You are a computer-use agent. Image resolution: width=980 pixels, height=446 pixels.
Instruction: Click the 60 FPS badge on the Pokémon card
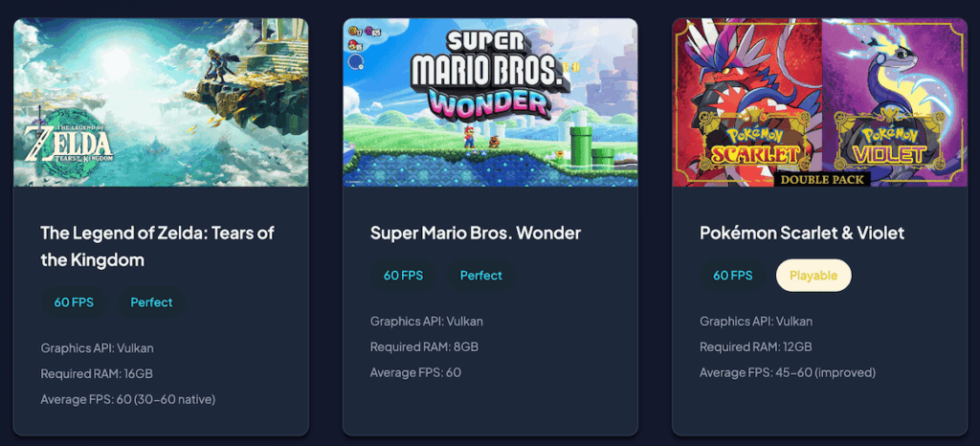click(732, 276)
